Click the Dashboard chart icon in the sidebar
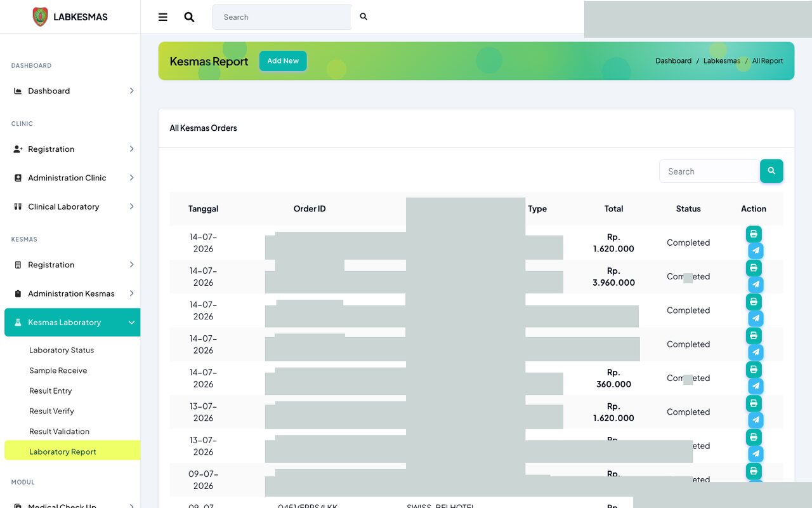The width and height of the screenshot is (812, 508). [18, 91]
